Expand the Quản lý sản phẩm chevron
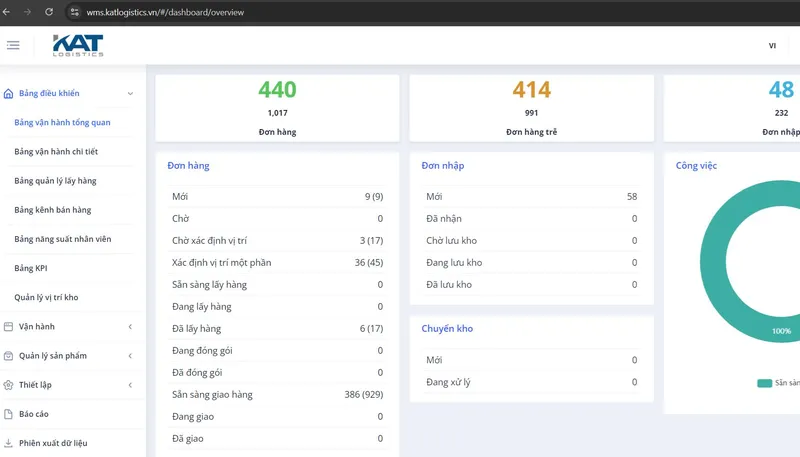 130,356
